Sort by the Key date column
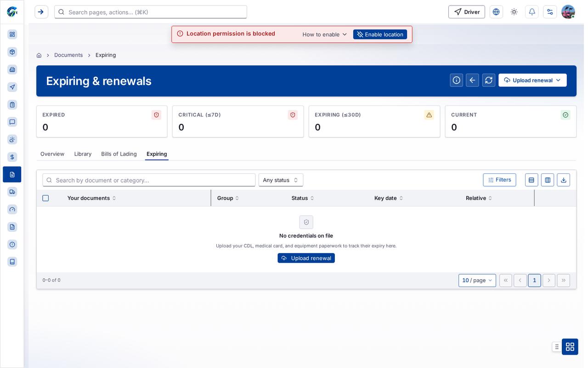This screenshot has width=588, height=368. click(x=389, y=198)
